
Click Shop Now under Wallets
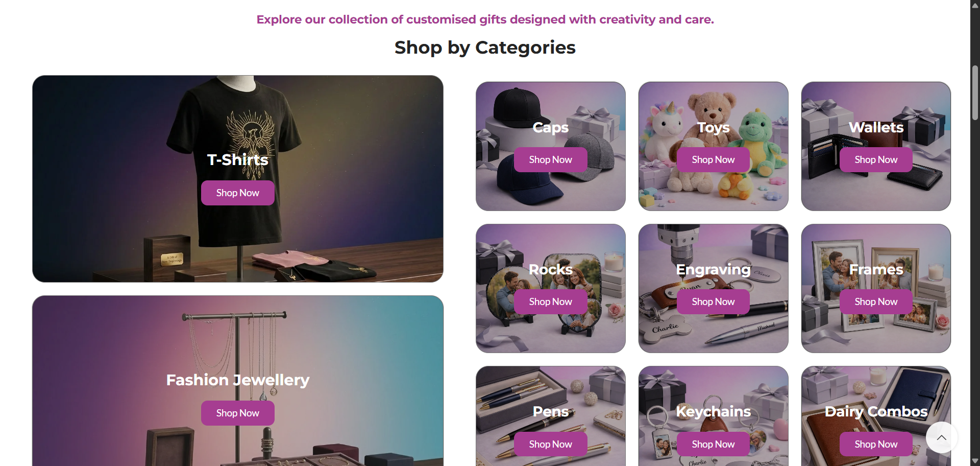coord(876,159)
